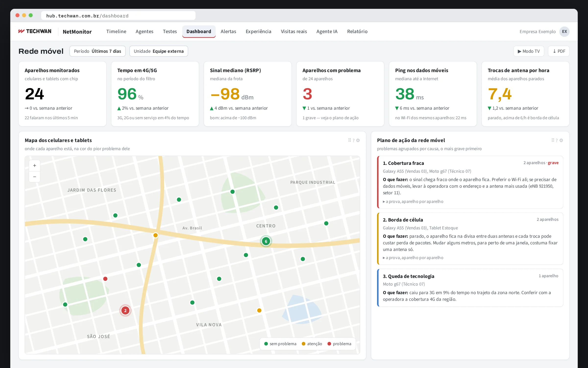Image resolution: width=588 pixels, height=368 pixels.
Task: Download the PDF export
Action: point(559,51)
